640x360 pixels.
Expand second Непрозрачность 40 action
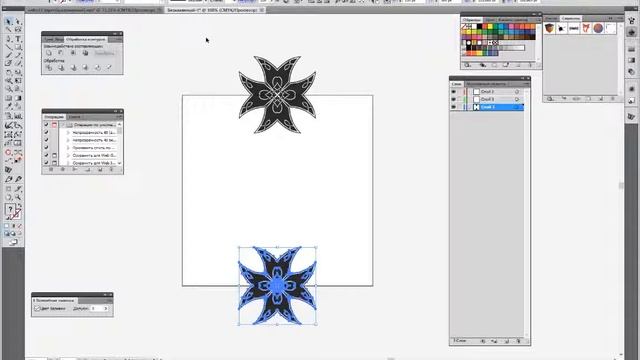tap(68, 140)
